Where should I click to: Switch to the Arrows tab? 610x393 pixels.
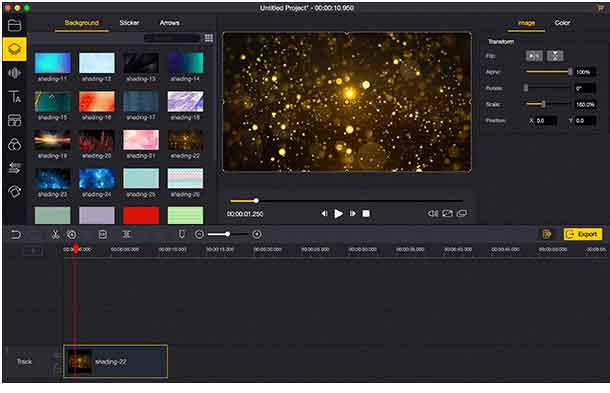coord(170,23)
